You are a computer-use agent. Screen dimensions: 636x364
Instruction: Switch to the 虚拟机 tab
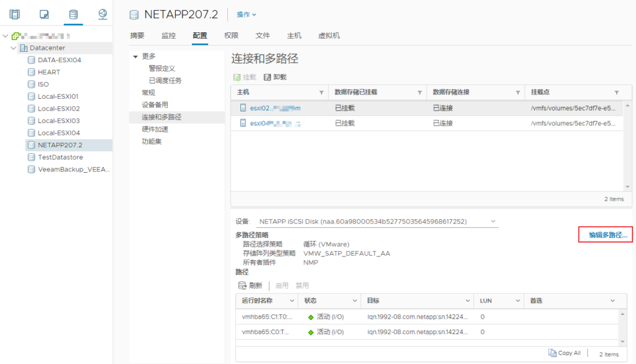(x=329, y=35)
